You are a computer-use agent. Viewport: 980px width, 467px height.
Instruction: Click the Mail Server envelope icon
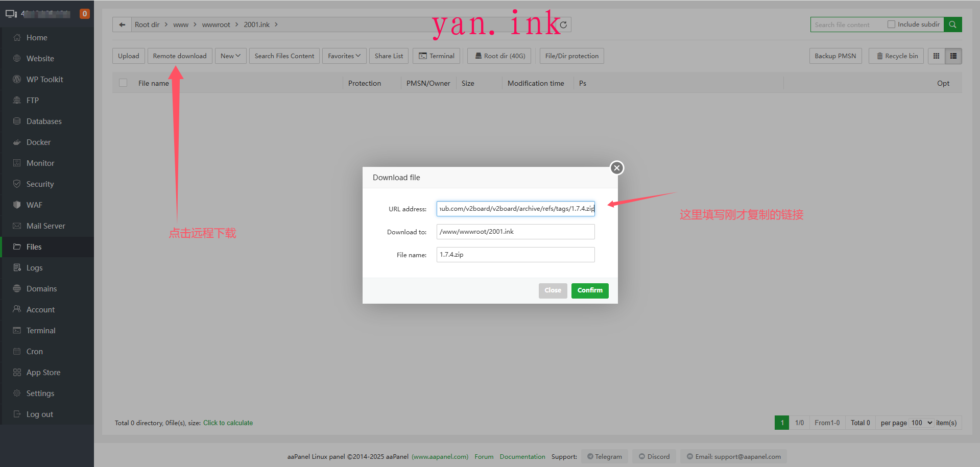17,226
